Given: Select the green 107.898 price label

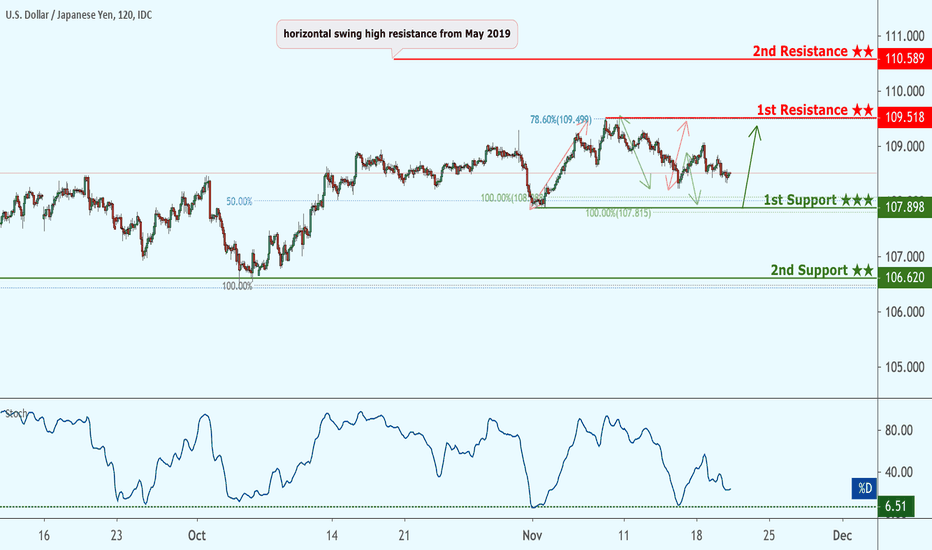Looking at the screenshot, I should (x=903, y=207).
